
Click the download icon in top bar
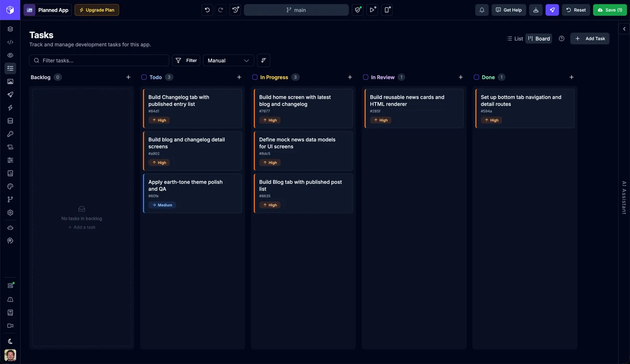coord(536,10)
